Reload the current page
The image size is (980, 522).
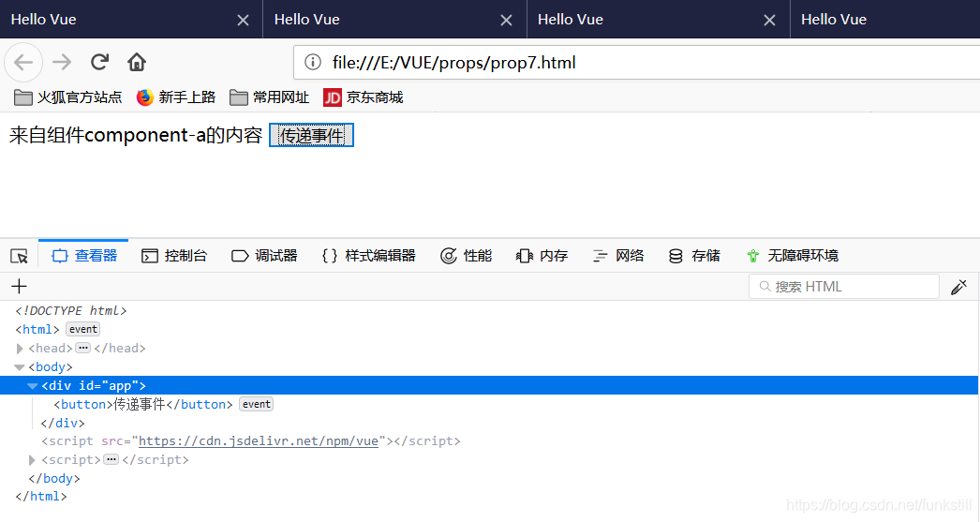click(x=99, y=61)
